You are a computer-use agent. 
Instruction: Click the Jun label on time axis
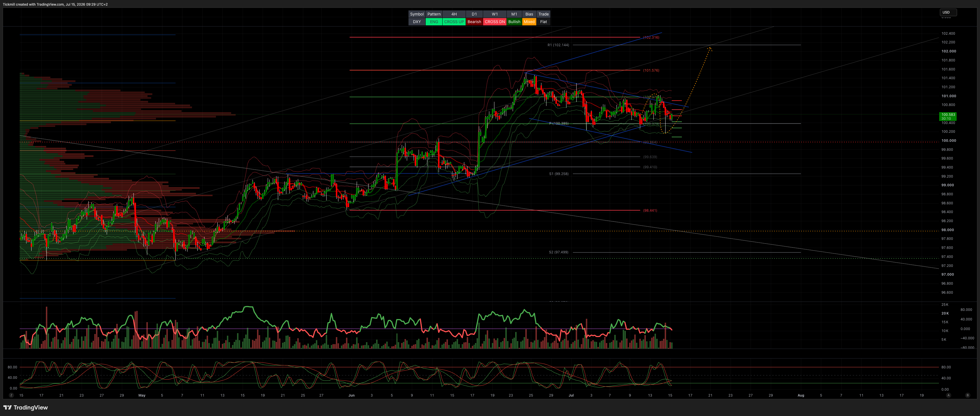tap(351, 395)
